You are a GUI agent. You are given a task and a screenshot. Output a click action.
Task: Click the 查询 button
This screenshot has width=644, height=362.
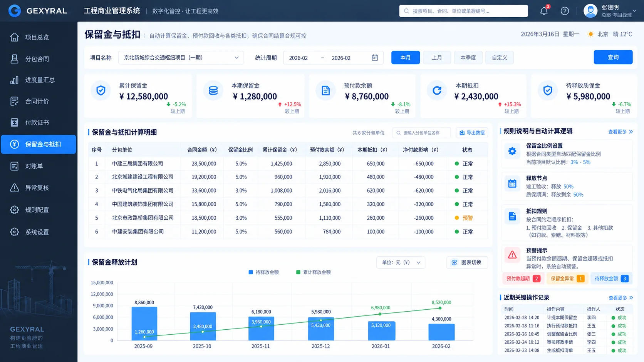pos(613,57)
